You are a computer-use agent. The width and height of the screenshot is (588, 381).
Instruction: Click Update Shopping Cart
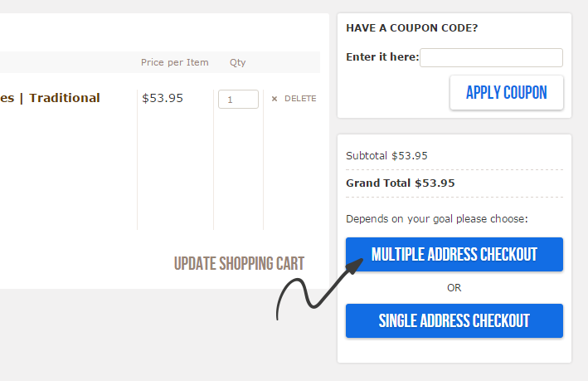(x=239, y=264)
